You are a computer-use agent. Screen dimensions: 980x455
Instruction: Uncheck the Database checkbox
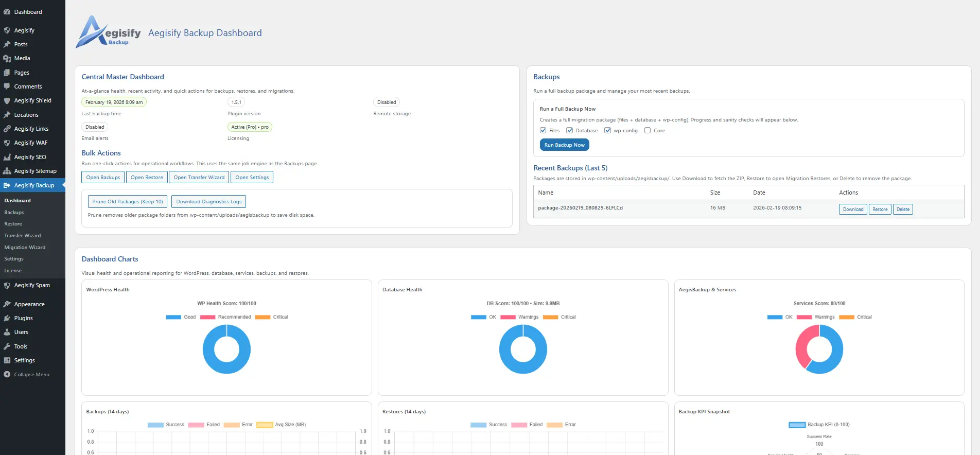click(x=569, y=130)
